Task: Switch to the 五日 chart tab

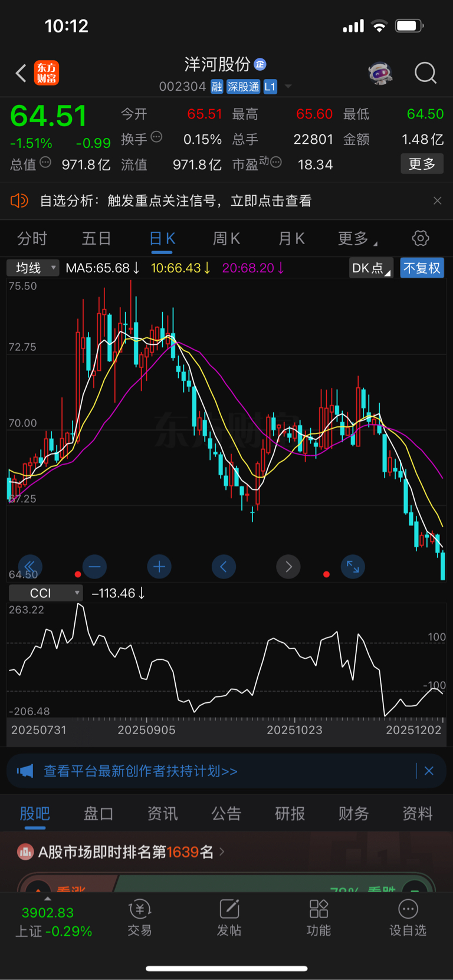Action: coord(97,238)
